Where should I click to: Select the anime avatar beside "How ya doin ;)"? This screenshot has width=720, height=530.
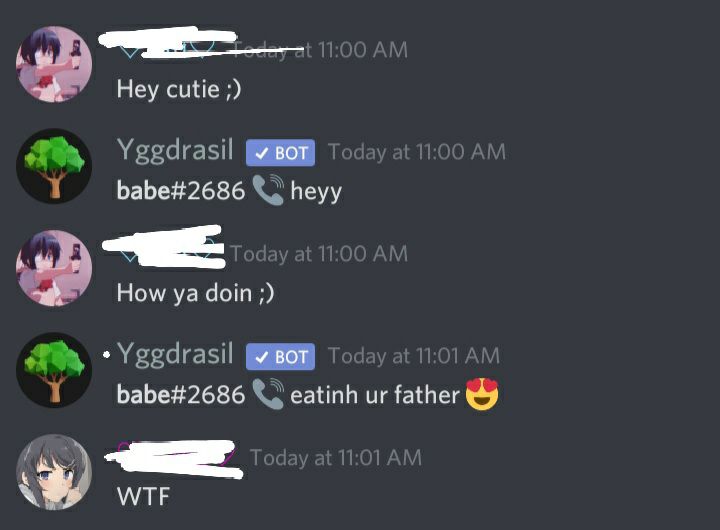54,268
